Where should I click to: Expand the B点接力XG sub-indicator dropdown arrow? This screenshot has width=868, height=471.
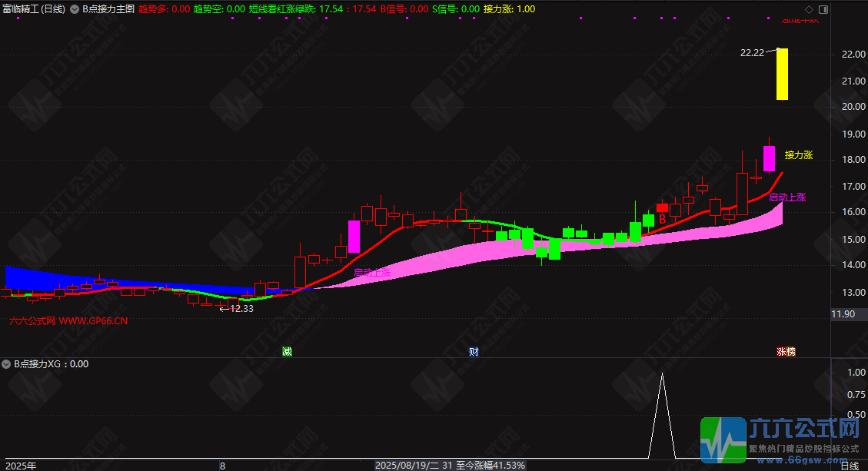coord(8,364)
